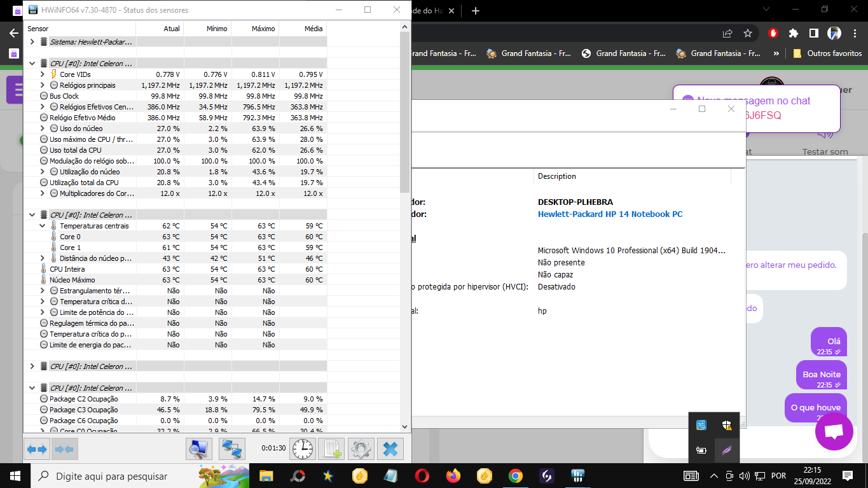The image size is (868, 488).
Task: Click the HWiNFO vertical scrollbar thumb
Action: 405,113
